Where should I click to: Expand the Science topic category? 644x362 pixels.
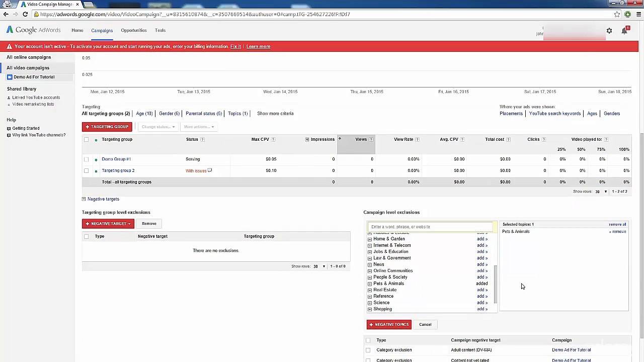(x=370, y=303)
